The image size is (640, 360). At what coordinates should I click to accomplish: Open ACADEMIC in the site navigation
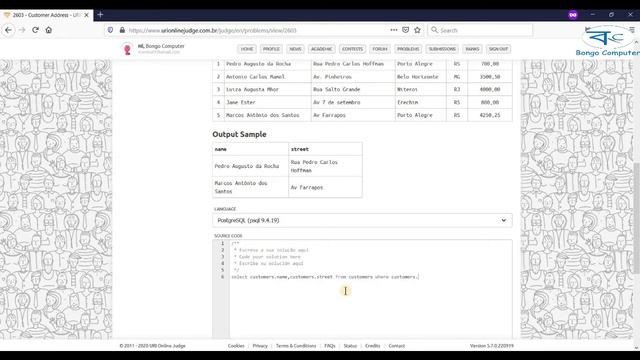tap(322, 49)
